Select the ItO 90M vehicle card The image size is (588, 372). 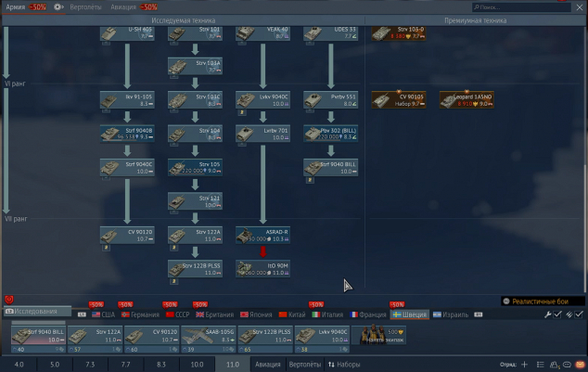coord(262,268)
